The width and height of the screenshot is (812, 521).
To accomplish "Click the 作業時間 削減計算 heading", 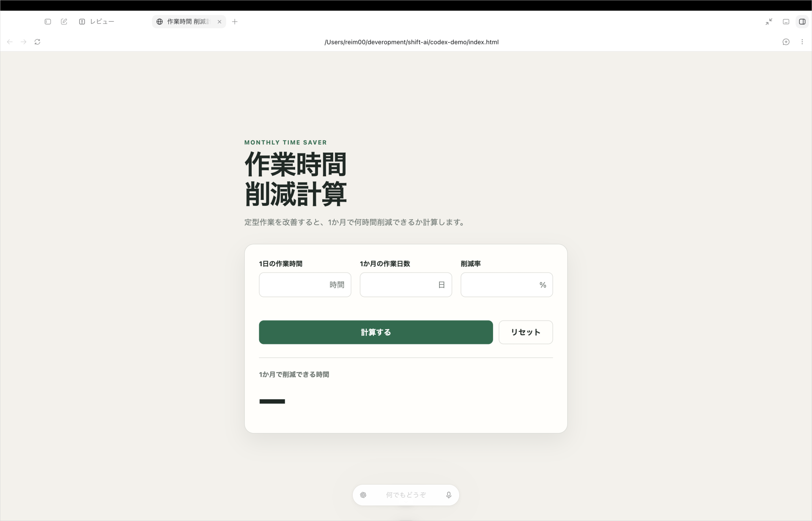I will tap(296, 179).
